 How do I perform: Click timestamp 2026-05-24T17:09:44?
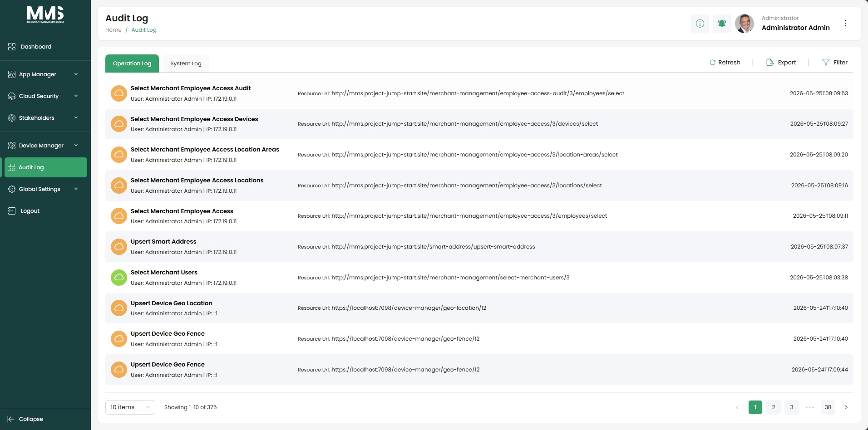click(x=820, y=370)
